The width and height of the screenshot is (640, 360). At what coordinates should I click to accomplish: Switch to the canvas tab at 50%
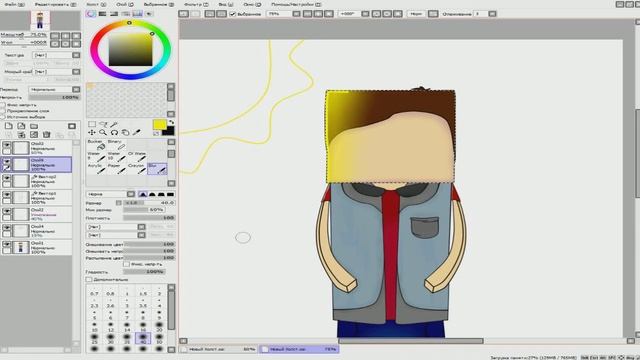(219, 349)
